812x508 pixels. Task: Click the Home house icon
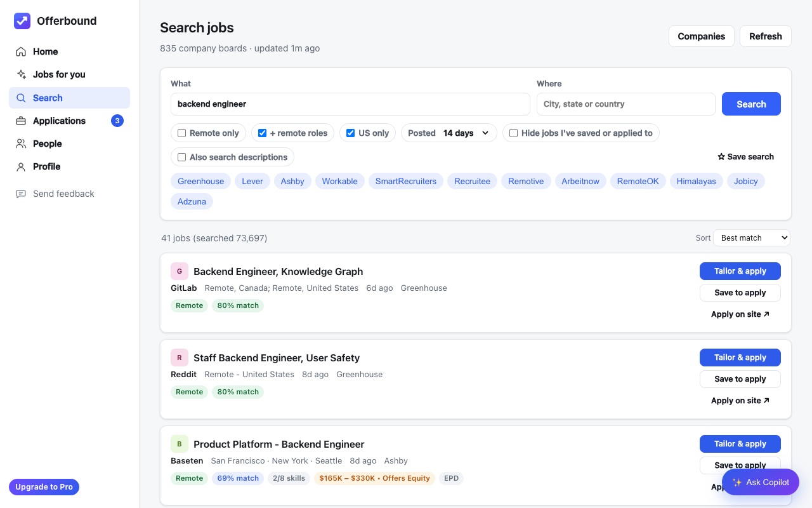point(21,51)
